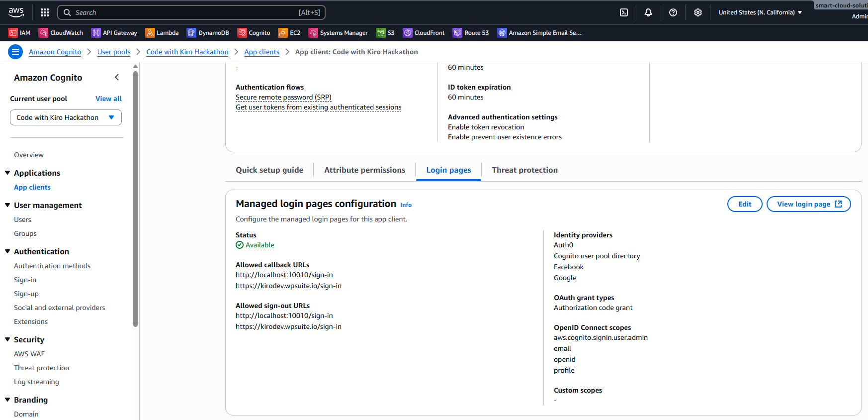Open the help question mark menu
The height and width of the screenshot is (420, 868).
673,12
